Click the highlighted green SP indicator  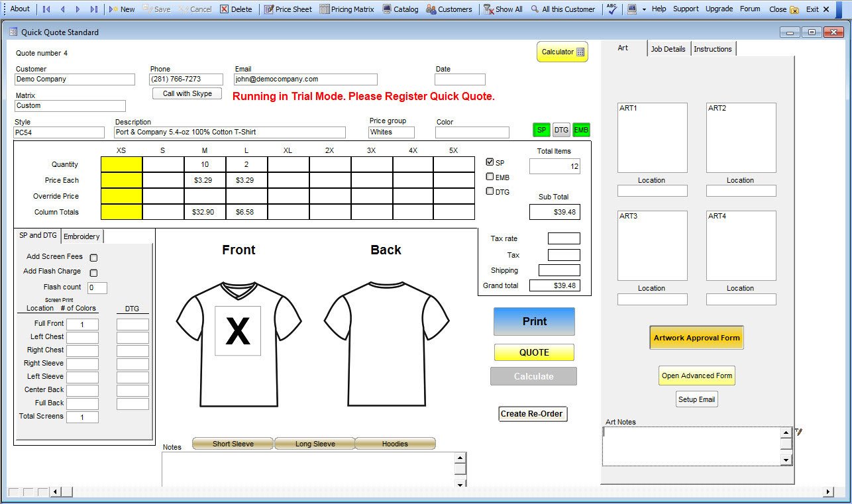542,130
